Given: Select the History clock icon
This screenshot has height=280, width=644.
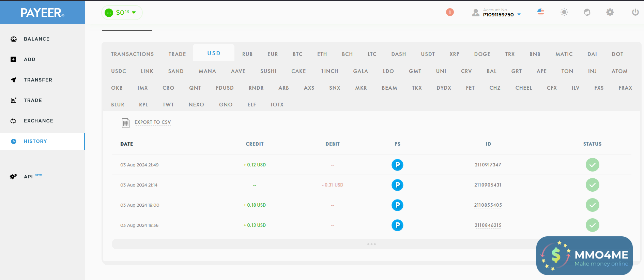Looking at the screenshot, I should point(14,141).
